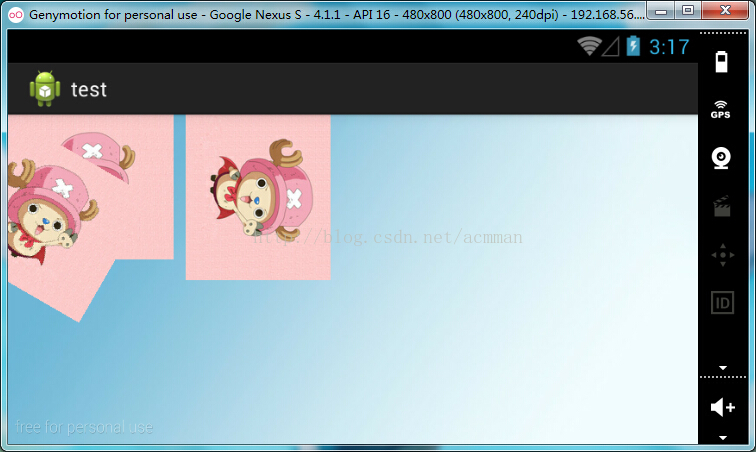
Task: Expand sidebar with upper down arrow
Action: click(723, 368)
